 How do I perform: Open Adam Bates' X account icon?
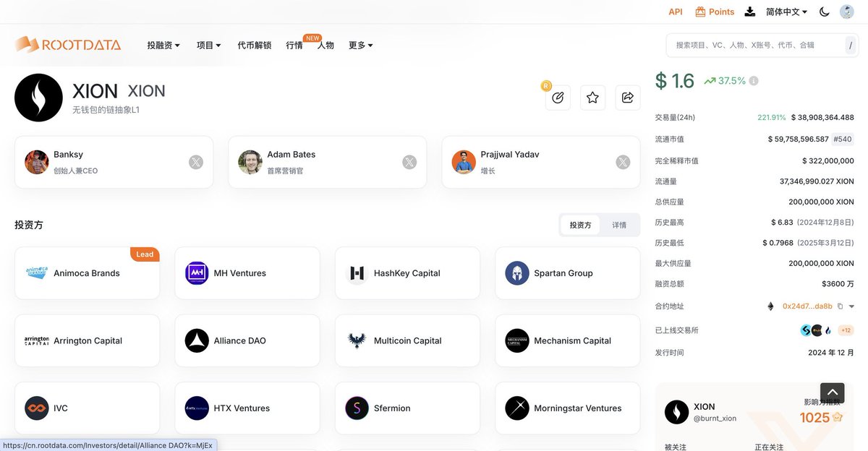pyautogui.click(x=409, y=162)
